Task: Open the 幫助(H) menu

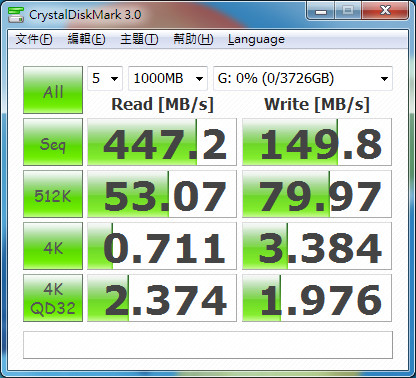Action: 193,39
